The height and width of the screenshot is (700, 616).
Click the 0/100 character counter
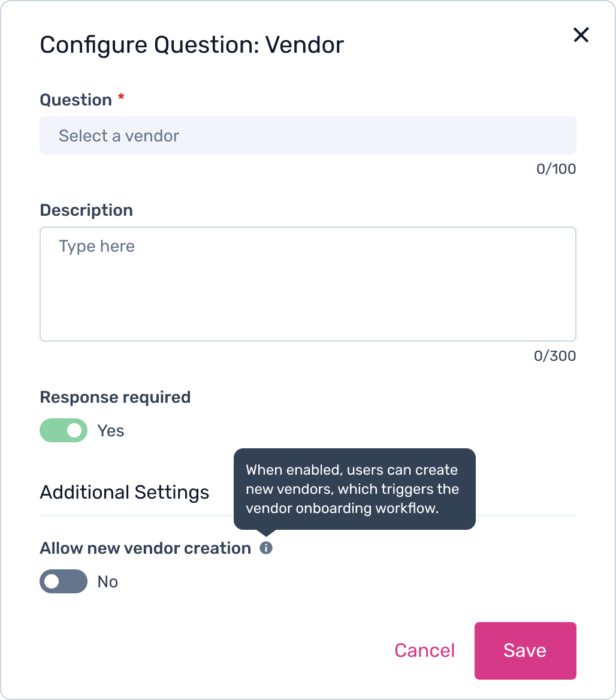[555, 169]
